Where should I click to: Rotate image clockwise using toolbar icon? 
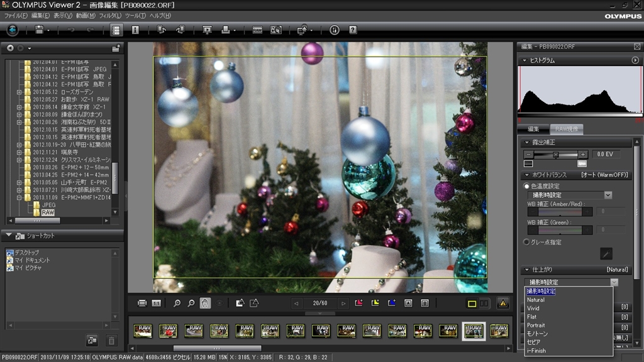(180, 30)
